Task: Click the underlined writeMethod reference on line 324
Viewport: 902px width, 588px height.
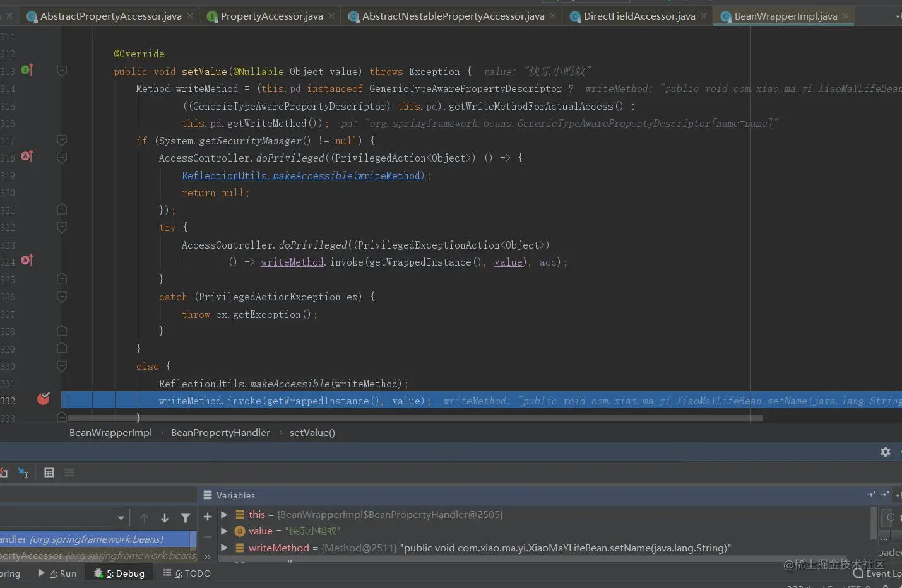Action: click(x=292, y=262)
